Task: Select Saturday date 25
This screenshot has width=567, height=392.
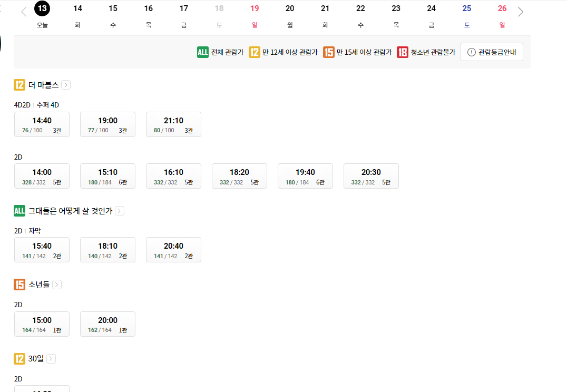Action: click(467, 15)
